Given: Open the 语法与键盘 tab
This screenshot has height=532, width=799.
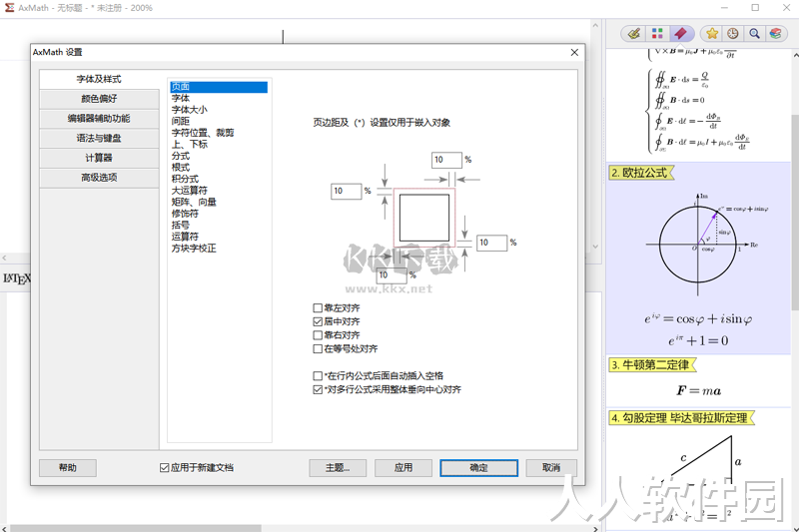Looking at the screenshot, I should coord(99,139).
